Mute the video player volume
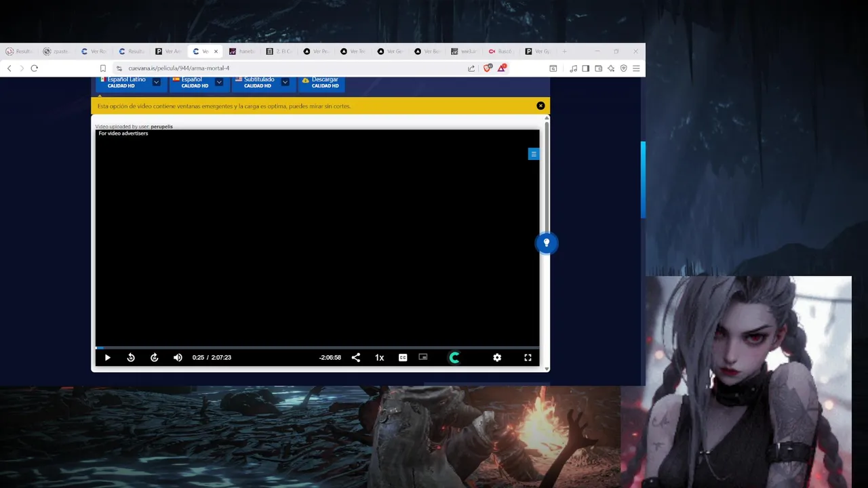 (178, 357)
